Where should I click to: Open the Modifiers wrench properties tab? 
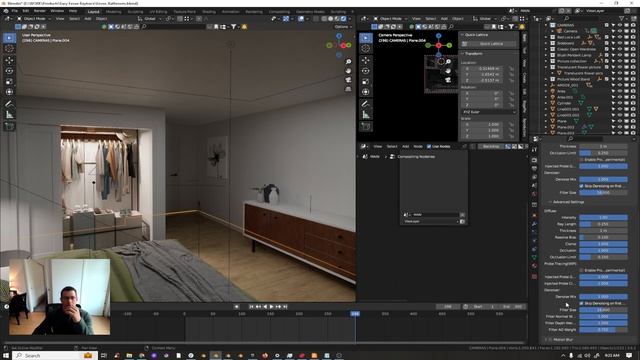[534, 224]
